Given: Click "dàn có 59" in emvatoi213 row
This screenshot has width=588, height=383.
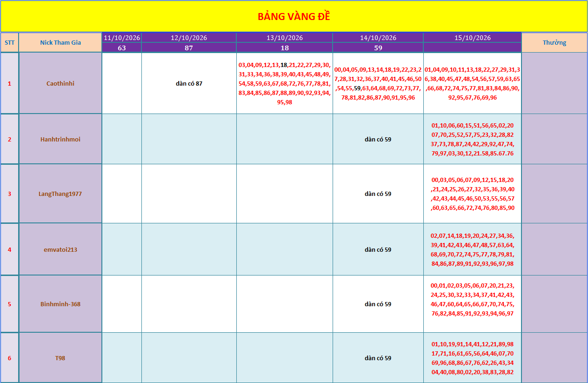Looking at the screenshot, I should 378,249.
